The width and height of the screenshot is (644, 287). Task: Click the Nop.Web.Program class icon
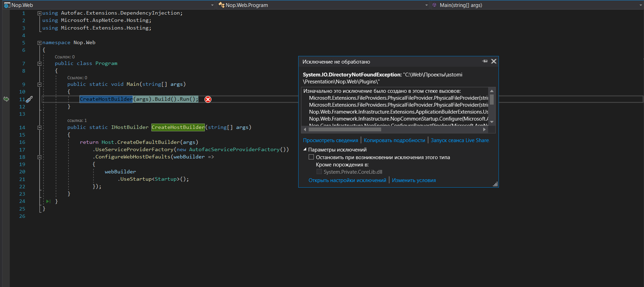point(221,5)
